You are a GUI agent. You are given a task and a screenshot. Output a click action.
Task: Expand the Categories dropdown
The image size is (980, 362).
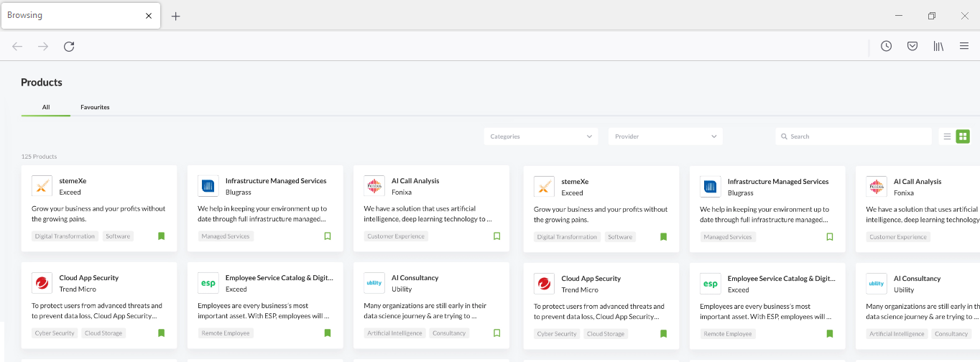pyautogui.click(x=540, y=136)
